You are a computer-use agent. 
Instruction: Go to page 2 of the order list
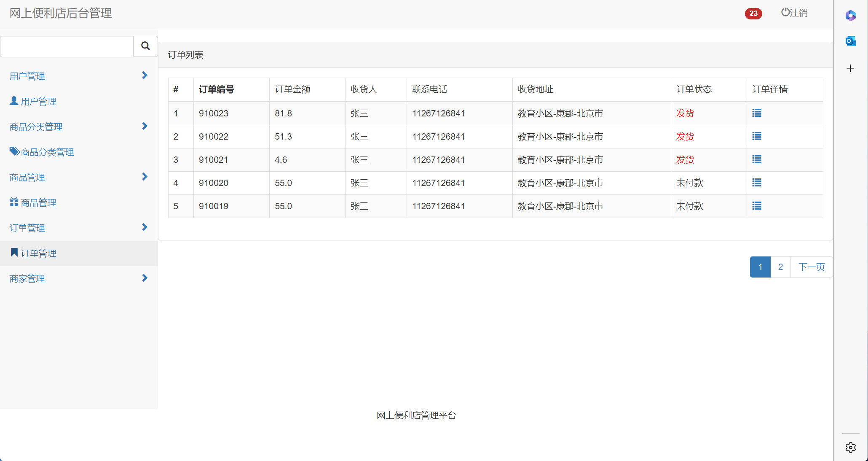pos(780,267)
